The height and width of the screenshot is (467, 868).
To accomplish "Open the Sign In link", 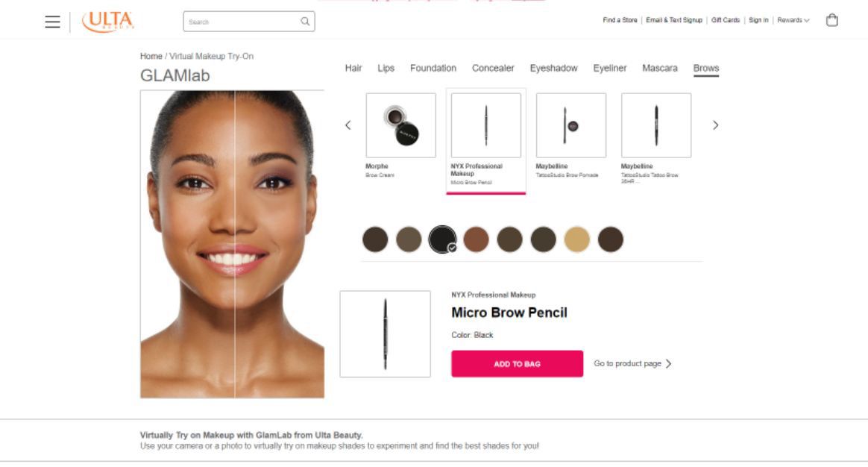I will point(758,20).
